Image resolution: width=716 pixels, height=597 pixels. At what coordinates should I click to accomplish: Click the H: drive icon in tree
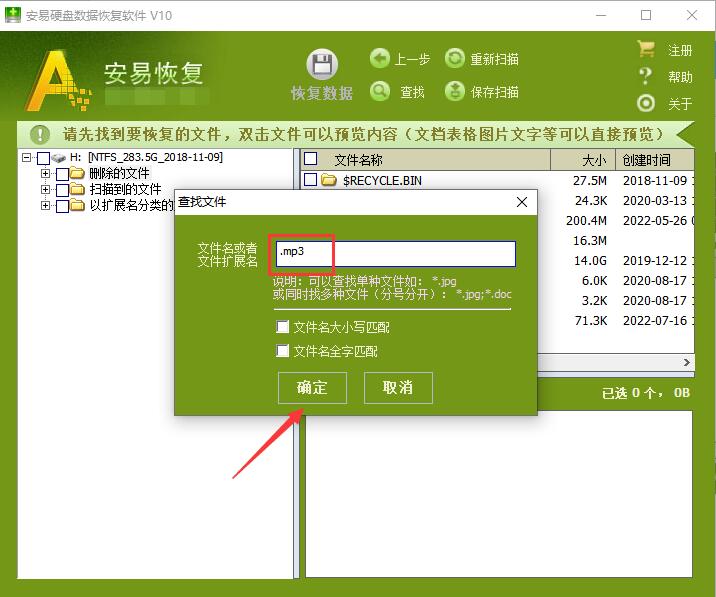coord(59,158)
